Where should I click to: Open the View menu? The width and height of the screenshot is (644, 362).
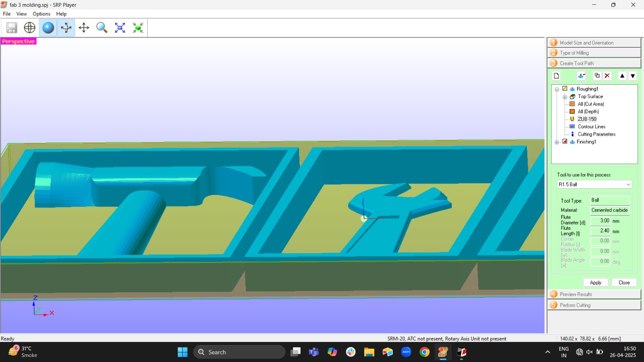click(x=21, y=14)
